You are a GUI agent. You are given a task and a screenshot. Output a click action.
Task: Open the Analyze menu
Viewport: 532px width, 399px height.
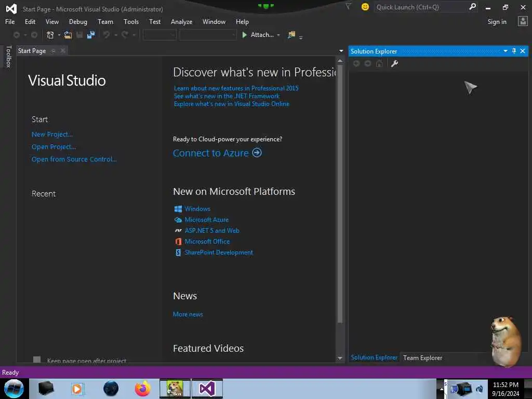[181, 22]
